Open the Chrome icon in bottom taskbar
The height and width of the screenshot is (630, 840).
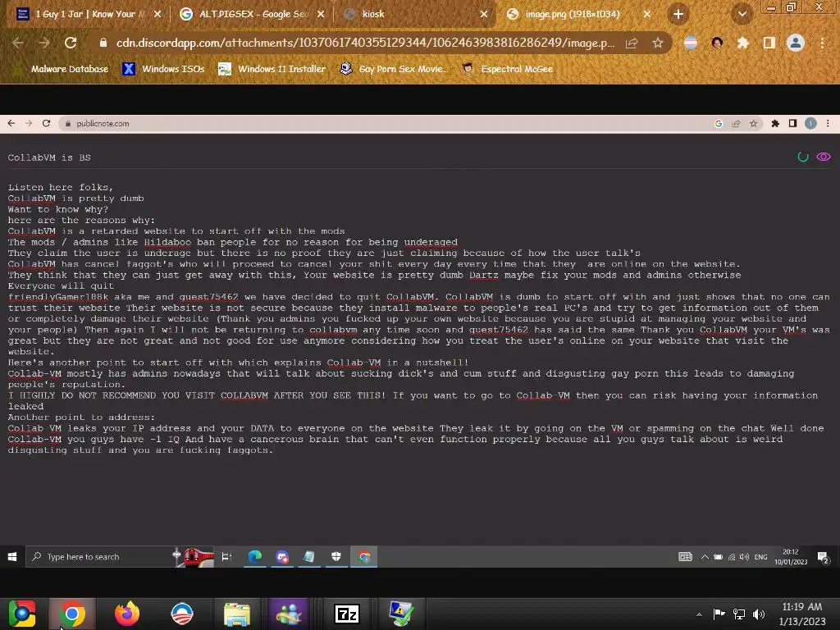pyautogui.click(x=72, y=614)
